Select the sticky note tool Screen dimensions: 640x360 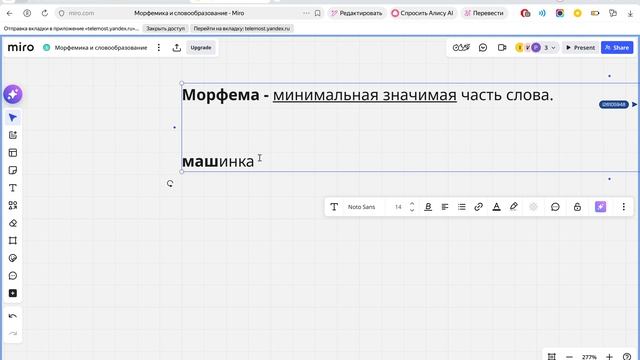[13, 170]
